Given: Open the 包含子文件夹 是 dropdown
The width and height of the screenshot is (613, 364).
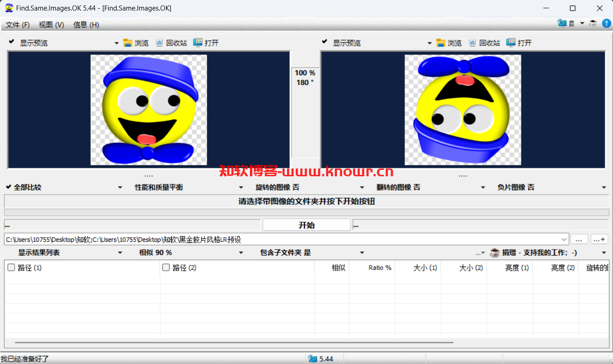Looking at the screenshot, I should 362,253.
